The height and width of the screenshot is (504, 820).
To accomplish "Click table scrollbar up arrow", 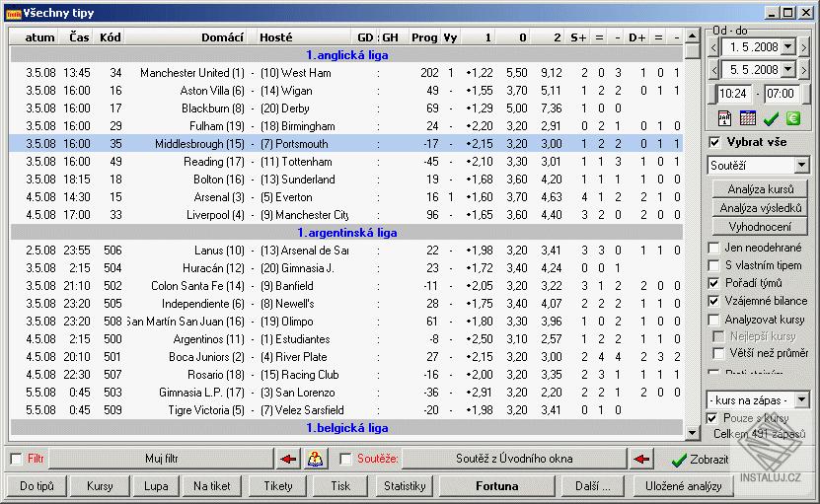I will tap(693, 36).
